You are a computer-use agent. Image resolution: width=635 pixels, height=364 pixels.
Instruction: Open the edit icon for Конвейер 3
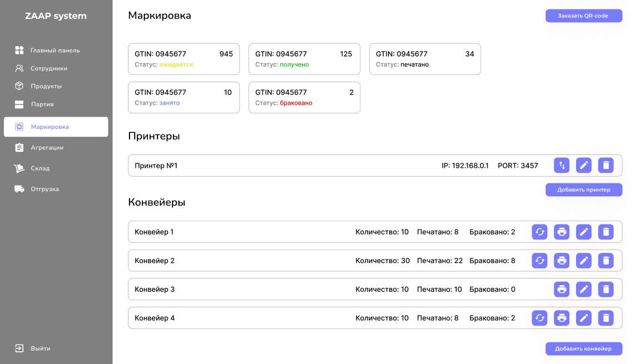[x=583, y=289]
